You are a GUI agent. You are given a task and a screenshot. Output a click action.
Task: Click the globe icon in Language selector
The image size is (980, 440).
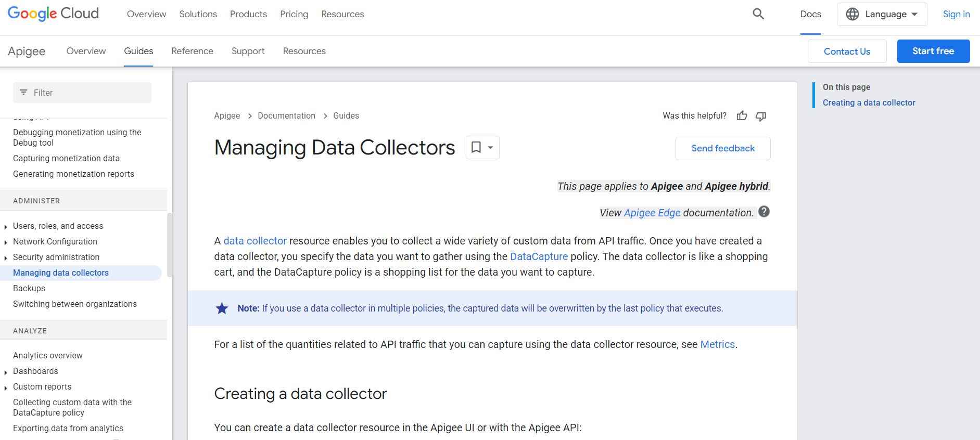(x=852, y=14)
